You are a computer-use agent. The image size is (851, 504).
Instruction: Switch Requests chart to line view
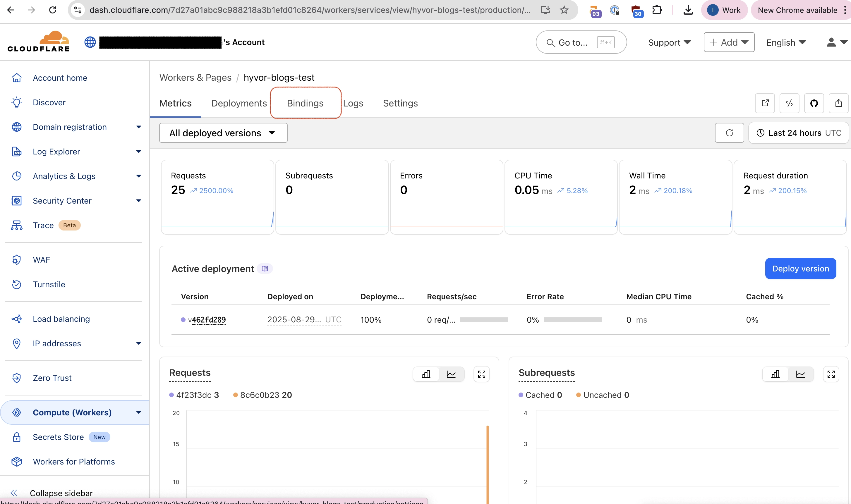[x=451, y=374]
